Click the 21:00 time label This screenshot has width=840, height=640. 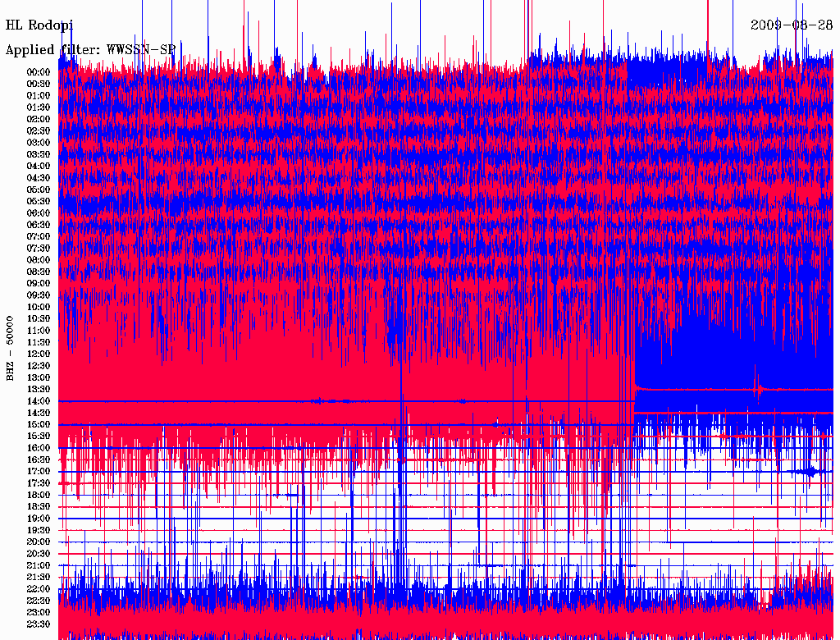coord(39,566)
